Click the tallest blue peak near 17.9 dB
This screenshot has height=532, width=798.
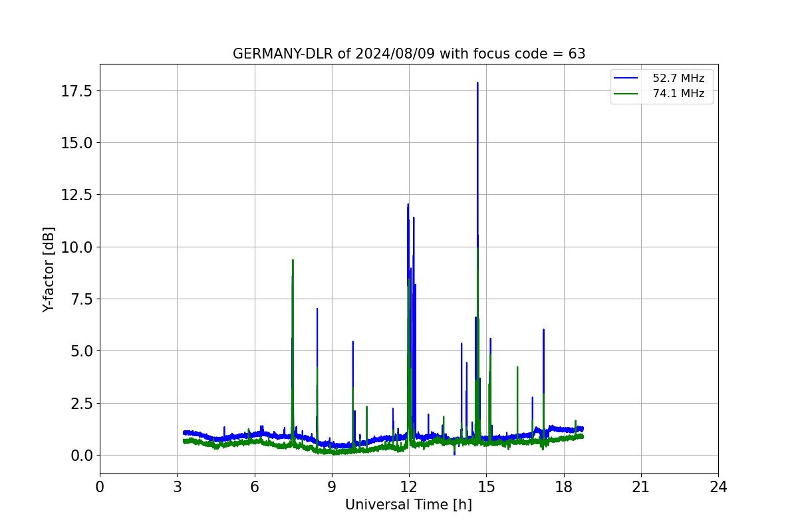coord(477,84)
